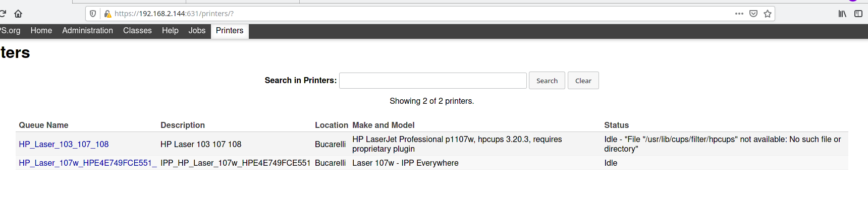Click the URL address bar
The height and width of the screenshot is (202, 868).
(x=404, y=14)
